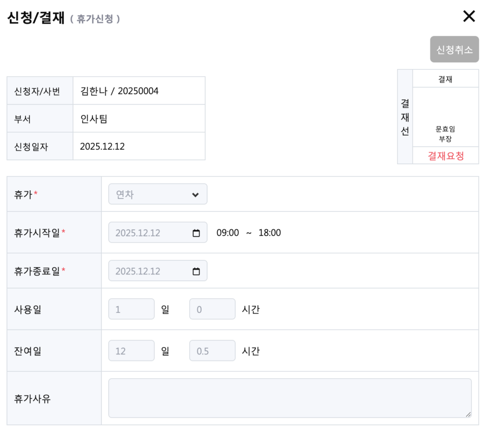Viewport: 487px width, 448px height.
Task: Click the 신청일자 value 2025.12.12
Action: click(x=102, y=146)
